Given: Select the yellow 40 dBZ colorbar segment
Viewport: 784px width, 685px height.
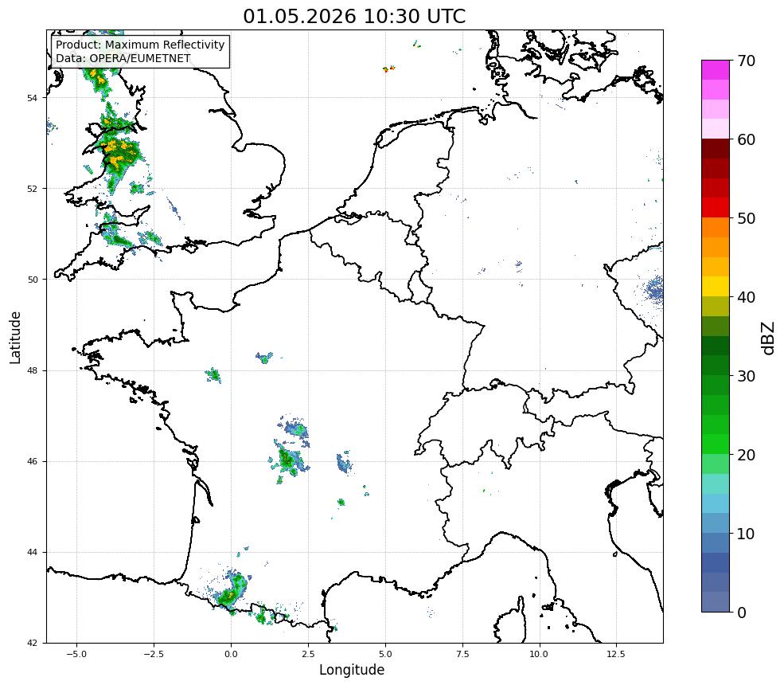Looking at the screenshot, I should [716, 286].
